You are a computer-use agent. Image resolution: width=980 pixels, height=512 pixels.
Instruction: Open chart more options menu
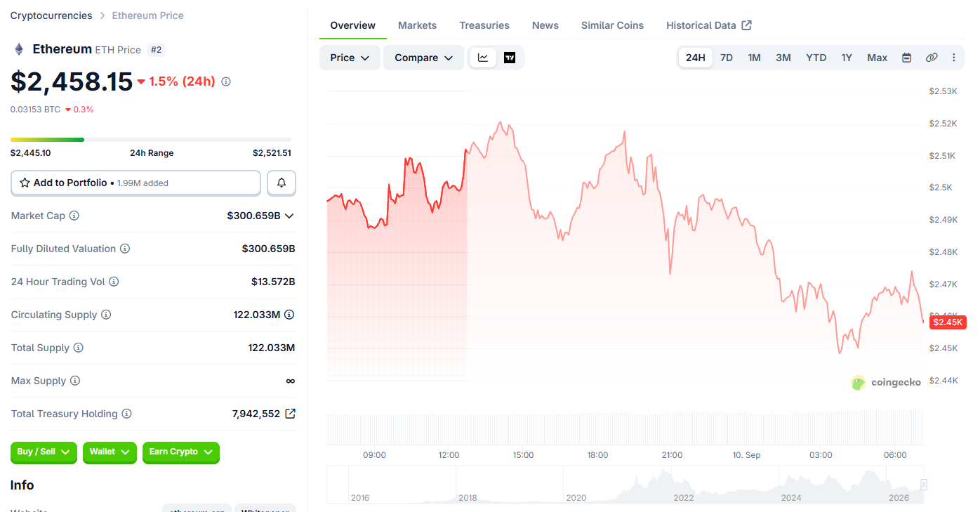click(954, 58)
